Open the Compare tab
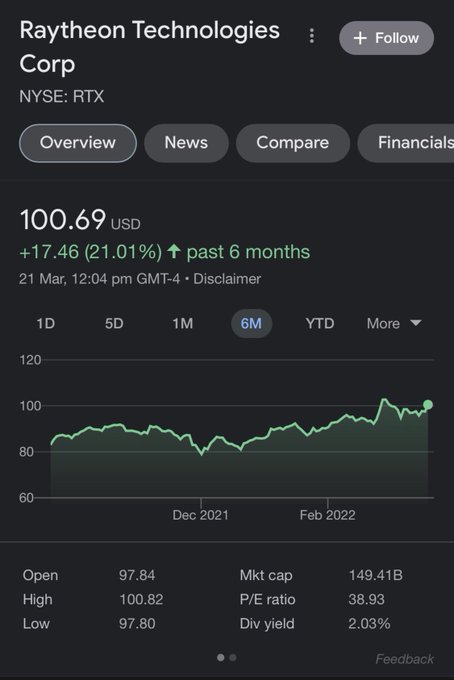The width and height of the screenshot is (454, 680). coord(293,143)
